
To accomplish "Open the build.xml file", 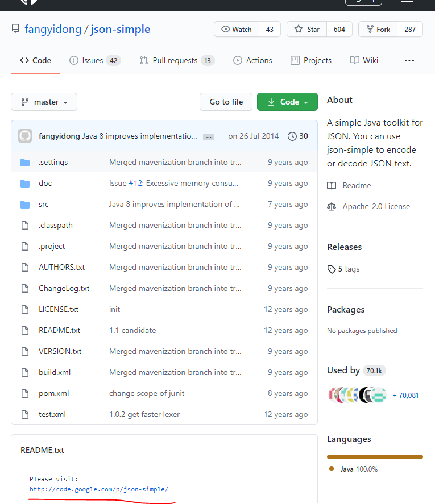I will coord(55,373).
